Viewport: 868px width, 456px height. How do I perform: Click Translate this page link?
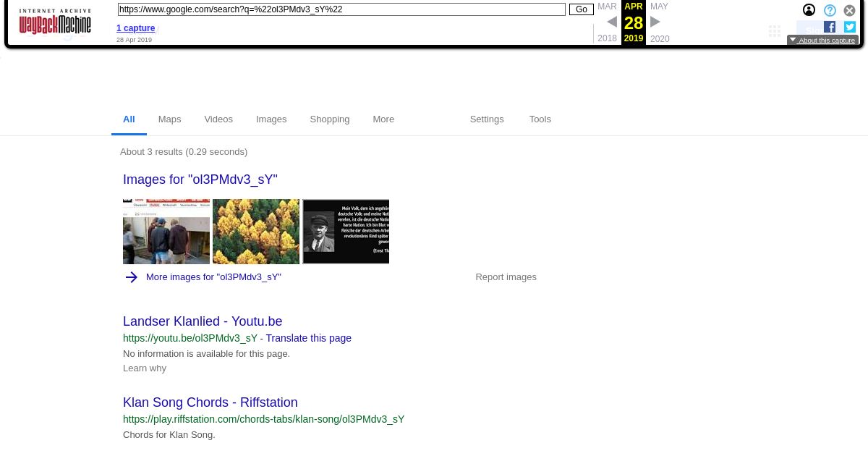[x=309, y=338]
